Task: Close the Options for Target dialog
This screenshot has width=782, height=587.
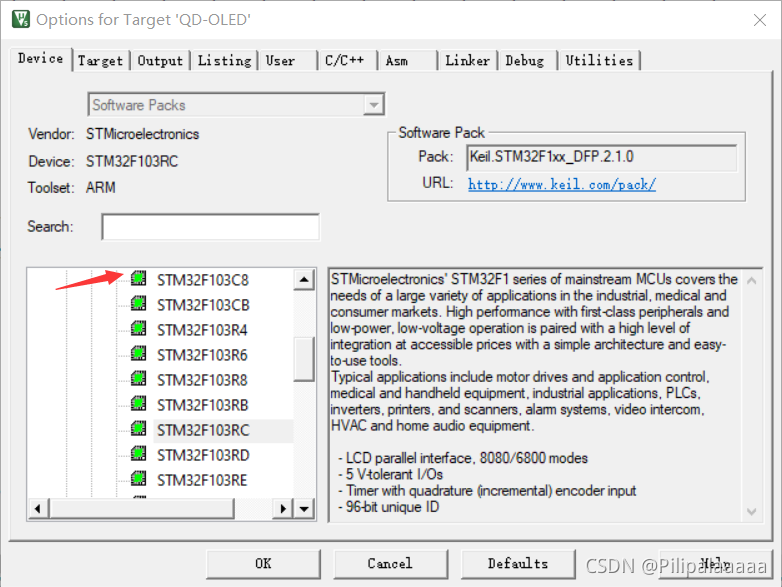Action: point(760,20)
